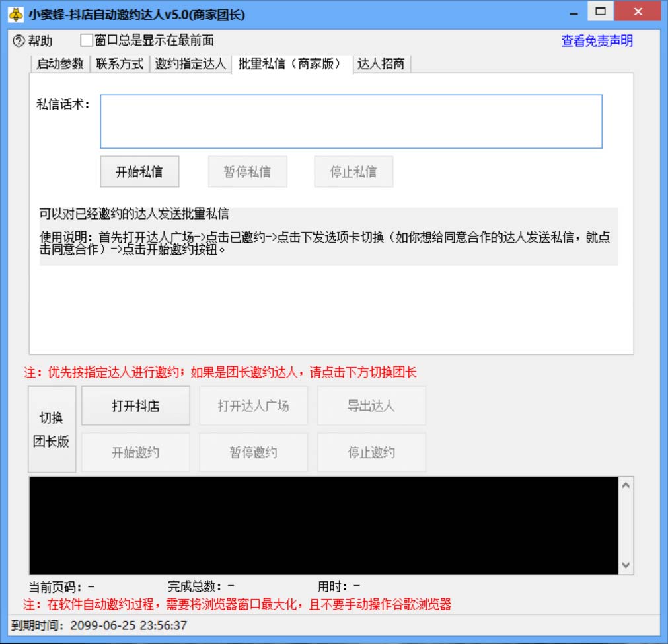This screenshot has width=668, height=644.
Task: Click the log scrollbar up arrow
Action: pos(625,484)
